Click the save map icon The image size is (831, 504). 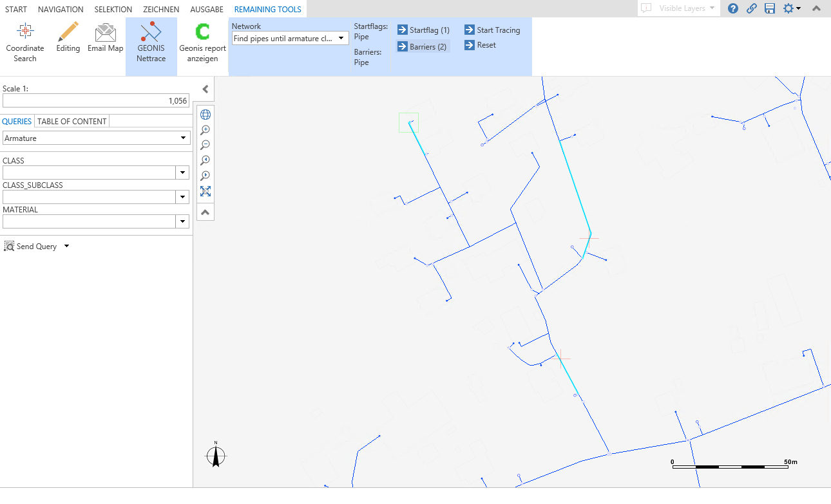coord(770,9)
